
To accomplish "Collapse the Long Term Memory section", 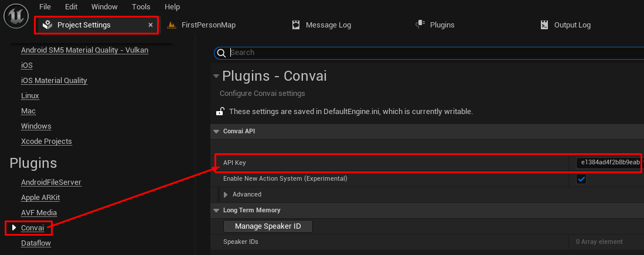I will tap(216, 210).
